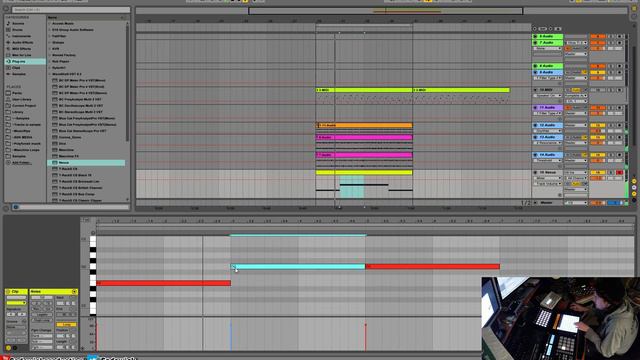Adjust the Master volume slider
This screenshot has width=640, height=360.
coord(598,203)
